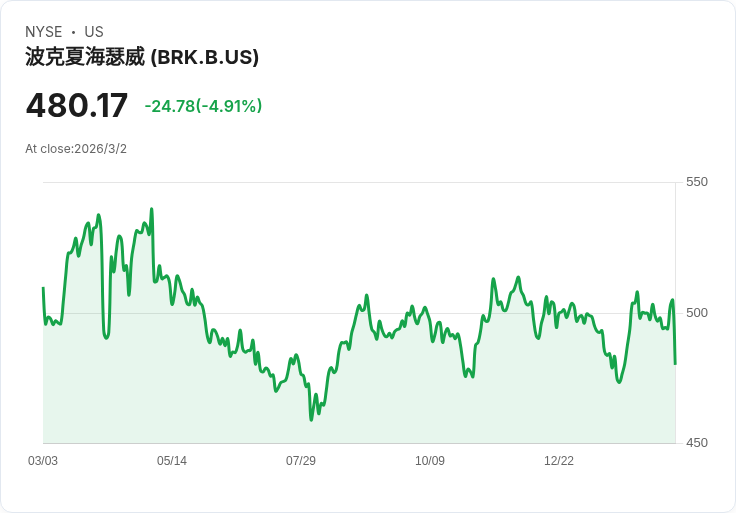Viewport: 736px width, 513px height.
Task: Click the chart line's starting point at 03/03
Action: (43, 288)
